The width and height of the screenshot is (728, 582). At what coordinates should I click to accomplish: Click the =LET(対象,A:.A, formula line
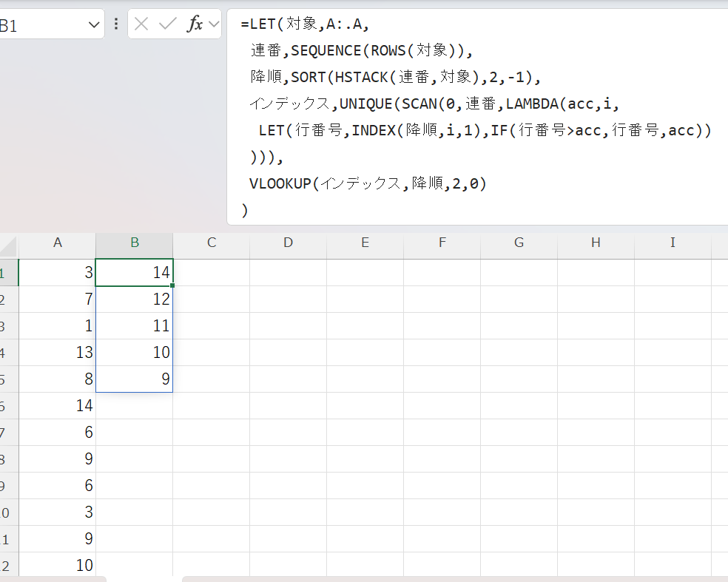[x=305, y=24]
